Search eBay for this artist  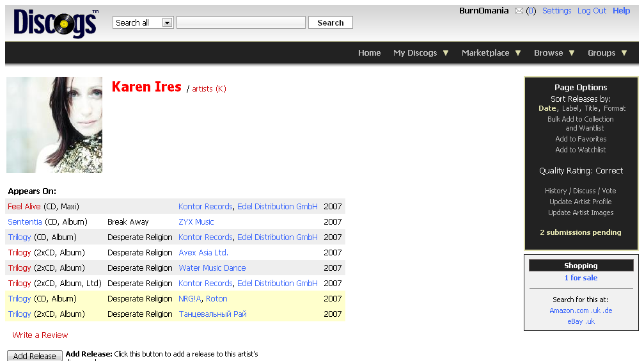click(x=575, y=321)
